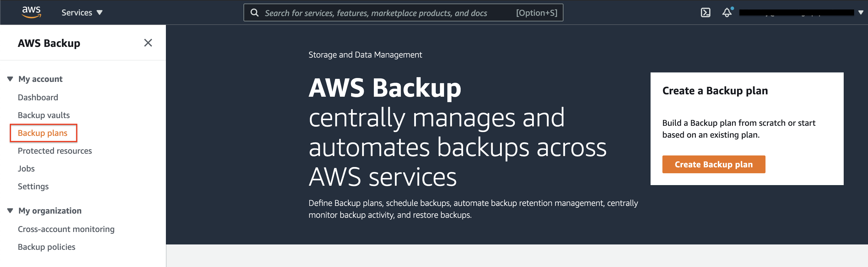This screenshot has height=267, width=868.
Task: Open Dashboard in the sidebar
Action: tap(38, 97)
